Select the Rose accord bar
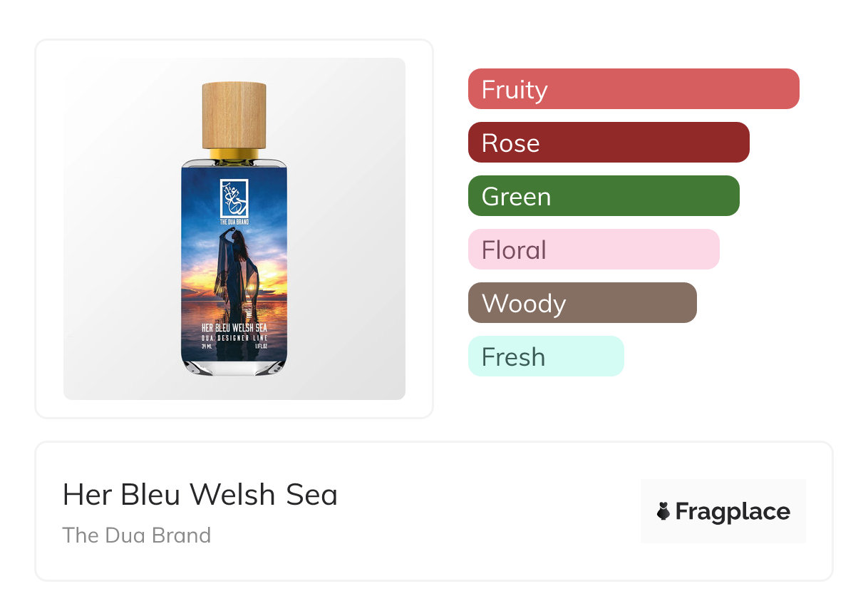868x616 pixels. pos(608,143)
